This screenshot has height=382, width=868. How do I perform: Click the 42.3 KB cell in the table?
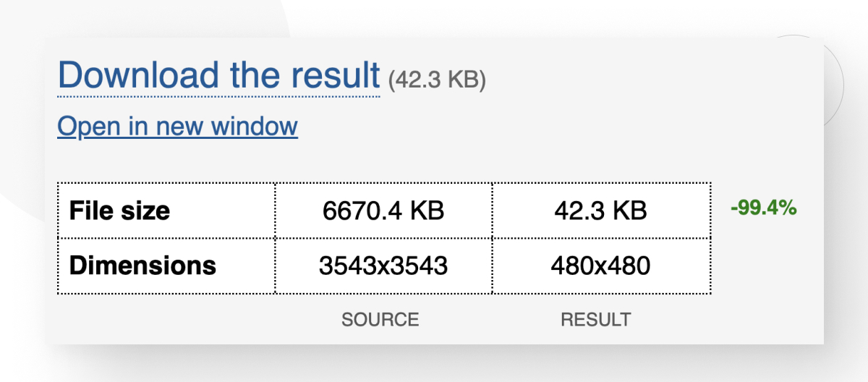pos(600,211)
